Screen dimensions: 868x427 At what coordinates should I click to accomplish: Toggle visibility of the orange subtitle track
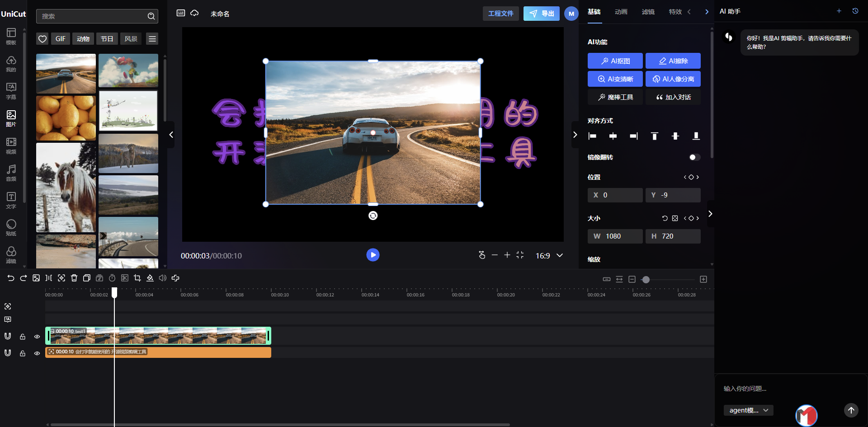click(x=37, y=353)
